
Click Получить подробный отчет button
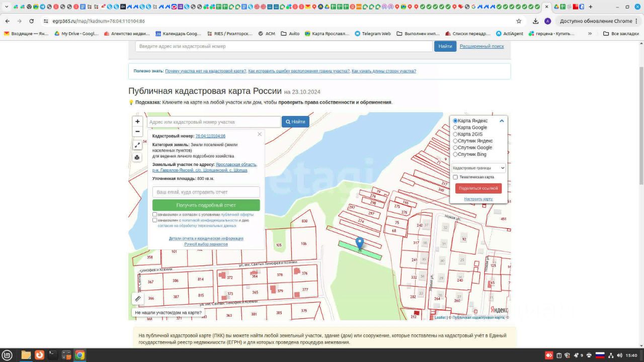pyautogui.click(x=206, y=205)
